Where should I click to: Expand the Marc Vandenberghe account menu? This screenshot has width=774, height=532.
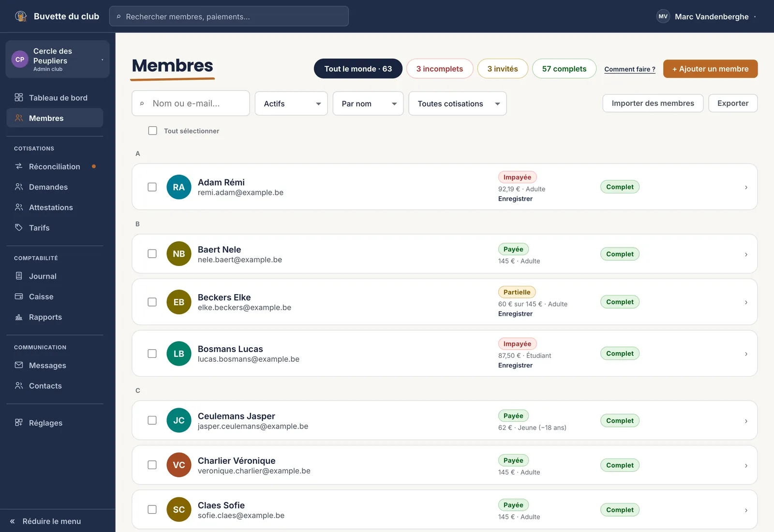[x=707, y=16]
